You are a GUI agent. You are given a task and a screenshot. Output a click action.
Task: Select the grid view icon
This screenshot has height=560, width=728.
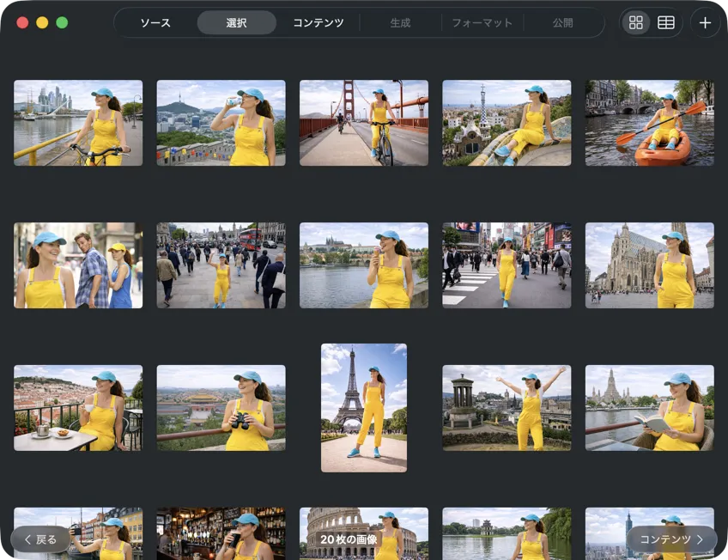click(x=636, y=22)
